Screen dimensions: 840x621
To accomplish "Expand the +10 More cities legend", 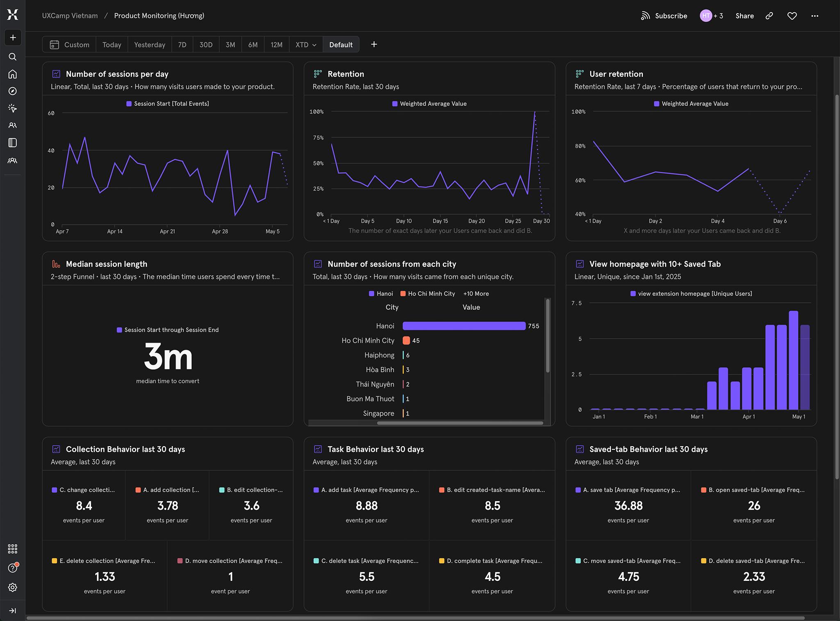I will [x=476, y=294].
